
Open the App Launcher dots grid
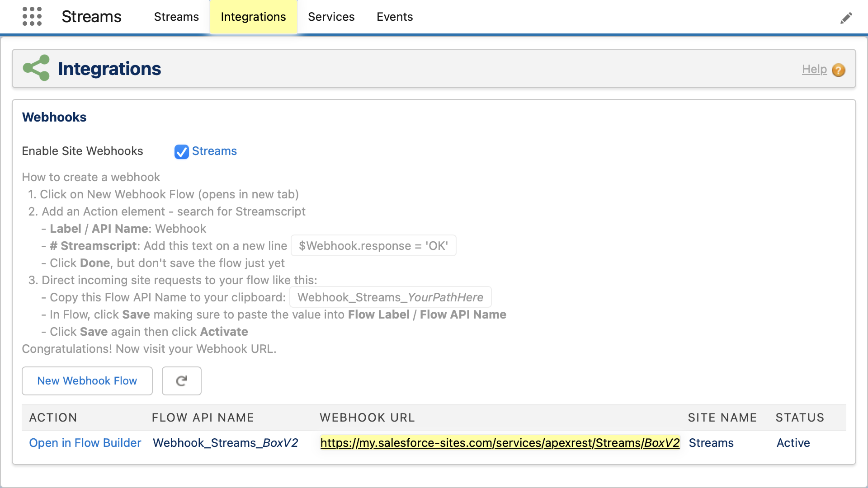pyautogui.click(x=32, y=17)
